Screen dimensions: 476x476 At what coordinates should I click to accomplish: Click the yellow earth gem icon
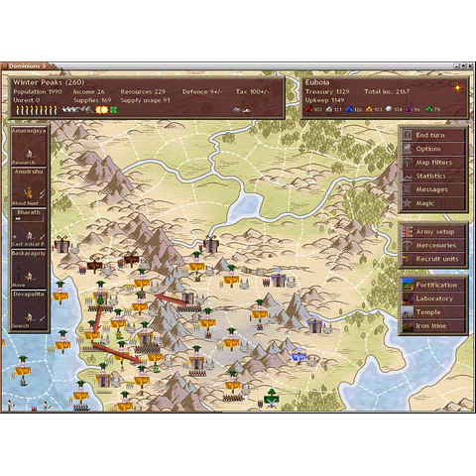(369, 109)
